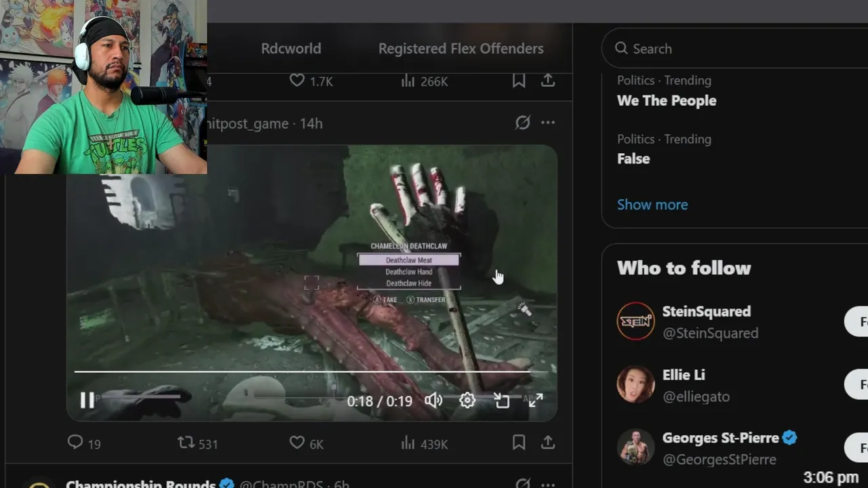
Task: Click the Search input field
Action: 734,49
